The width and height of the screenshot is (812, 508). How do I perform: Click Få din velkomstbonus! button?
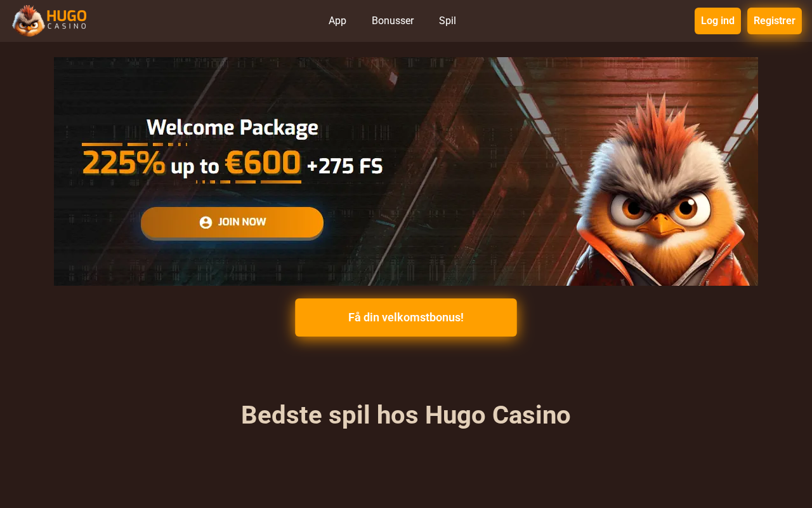tap(406, 317)
